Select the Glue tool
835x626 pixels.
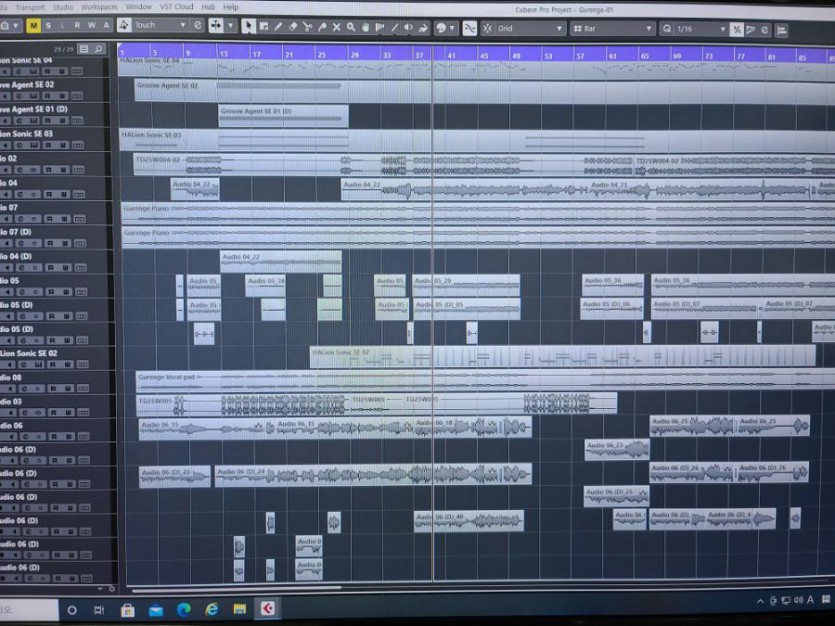click(322, 26)
